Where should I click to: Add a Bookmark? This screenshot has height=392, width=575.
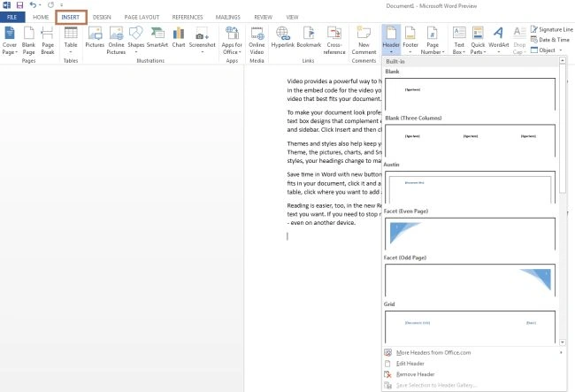click(309, 37)
